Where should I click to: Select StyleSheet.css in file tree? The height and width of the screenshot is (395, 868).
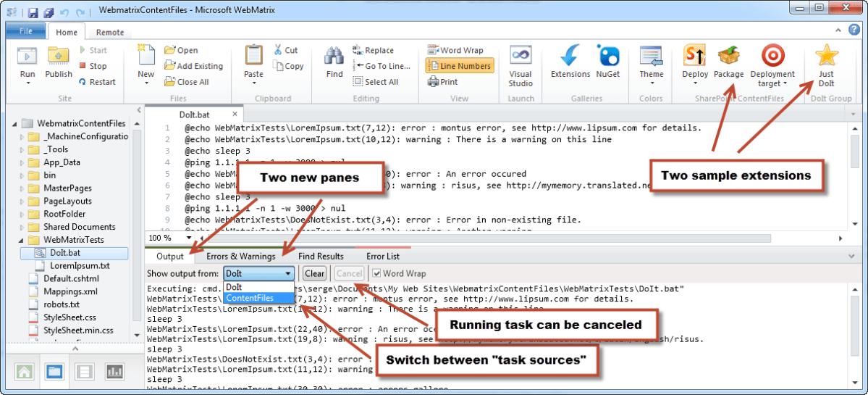pyautogui.click(x=69, y=317)
